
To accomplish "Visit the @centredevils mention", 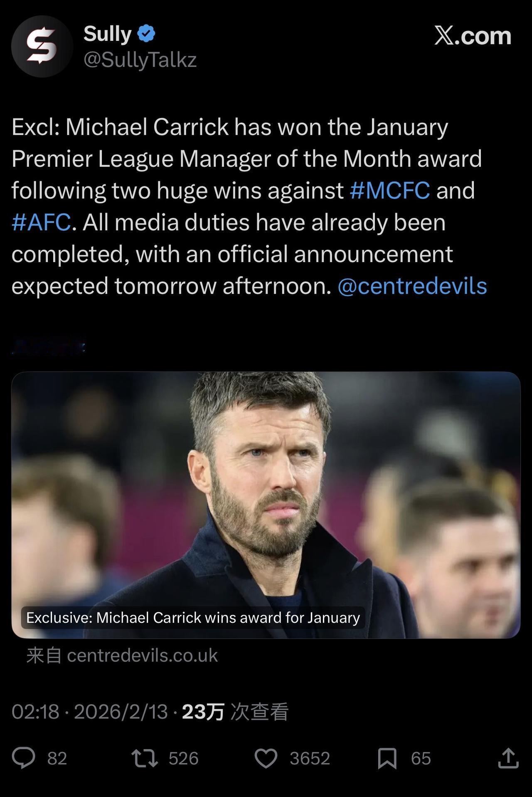I will (412, 286).
